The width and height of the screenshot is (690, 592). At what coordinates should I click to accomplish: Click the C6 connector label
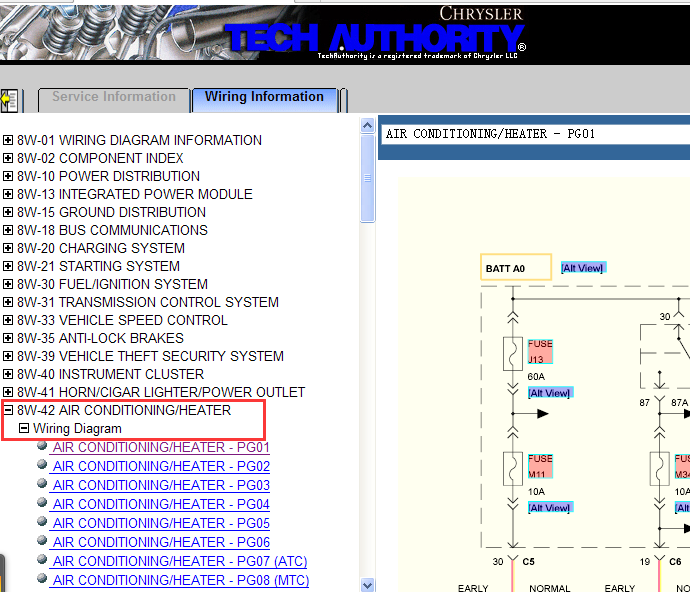click(675, 562)
